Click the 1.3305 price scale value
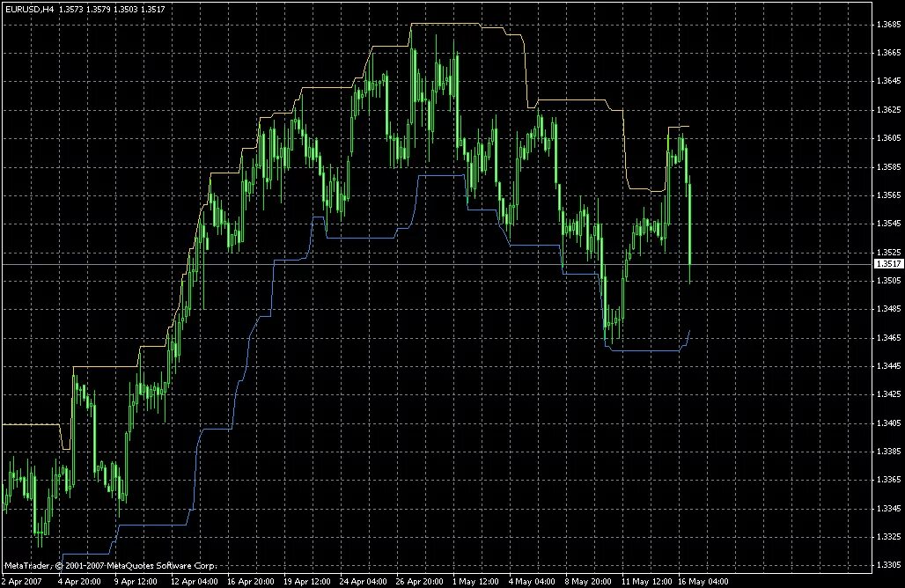The width and height of the screenshot is (905, 588). (888, 565)
